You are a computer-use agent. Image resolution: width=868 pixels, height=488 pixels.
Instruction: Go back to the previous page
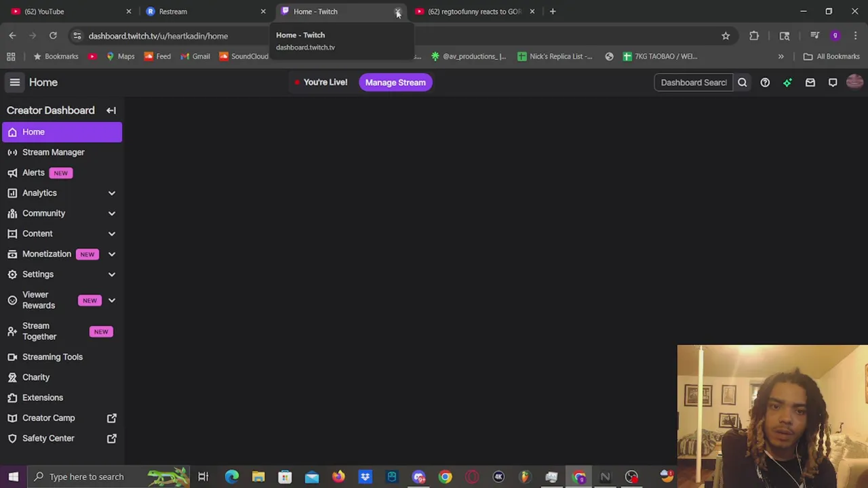point(12,36)
